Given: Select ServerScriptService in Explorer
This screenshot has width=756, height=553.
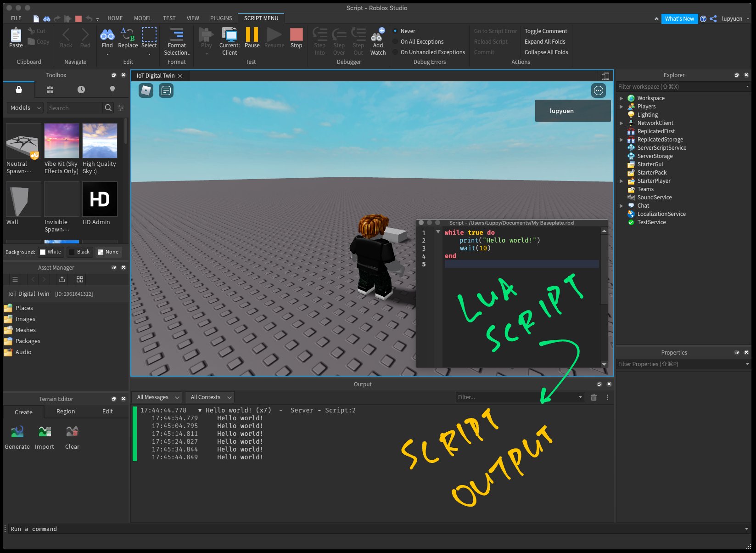Looking at the screenshot, I should point(661,148).
